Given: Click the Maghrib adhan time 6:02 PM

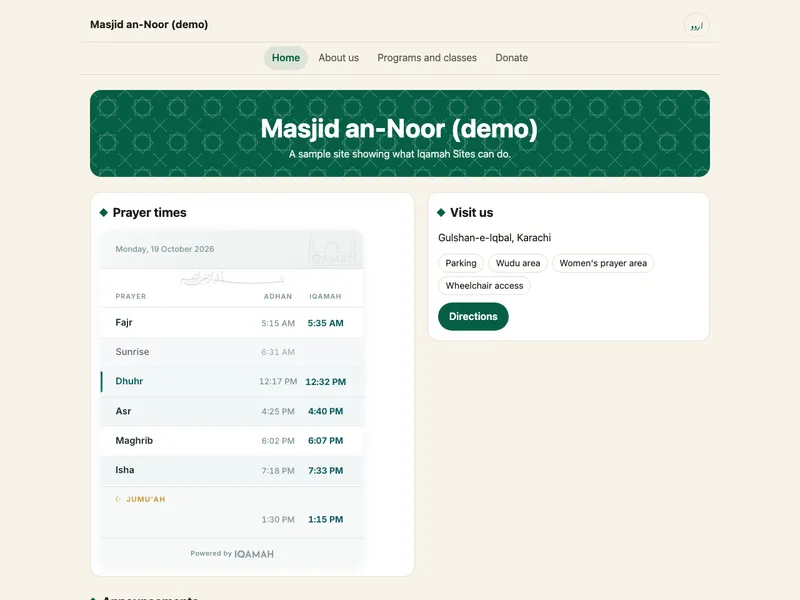Looking at the screenshot, I should click(278, 441).
